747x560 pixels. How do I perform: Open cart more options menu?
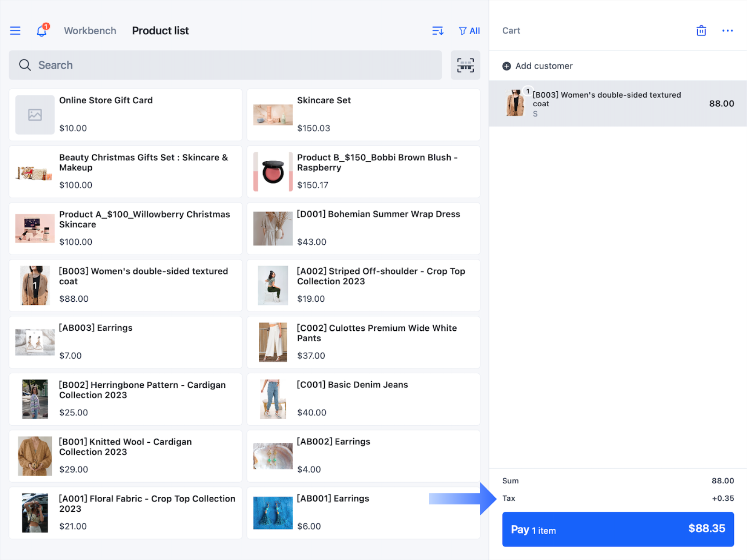(x=727, y=31)
